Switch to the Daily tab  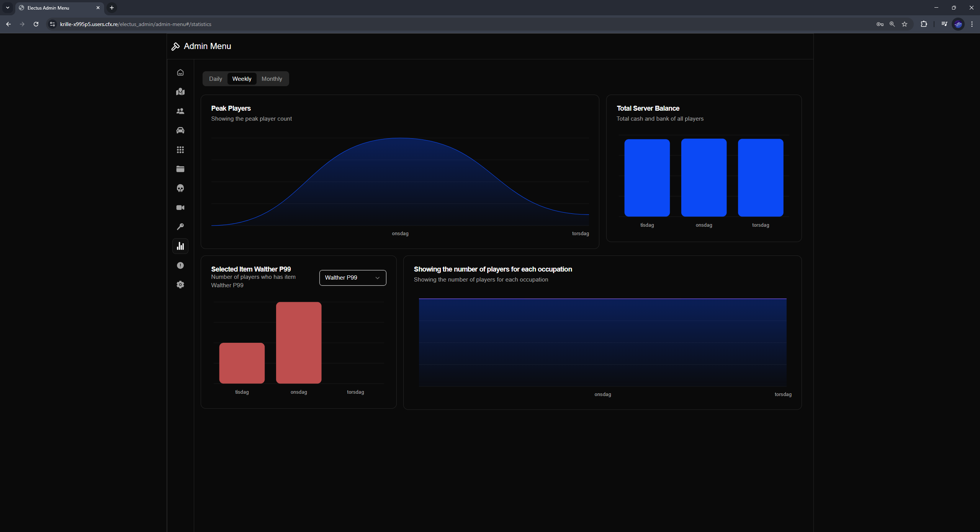click(215, 79)
